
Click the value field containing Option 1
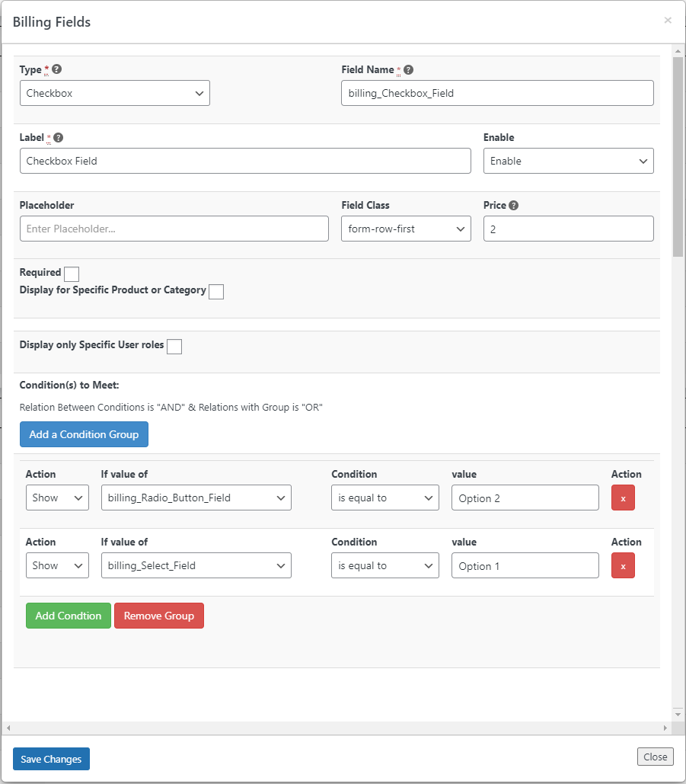point(525,565)
